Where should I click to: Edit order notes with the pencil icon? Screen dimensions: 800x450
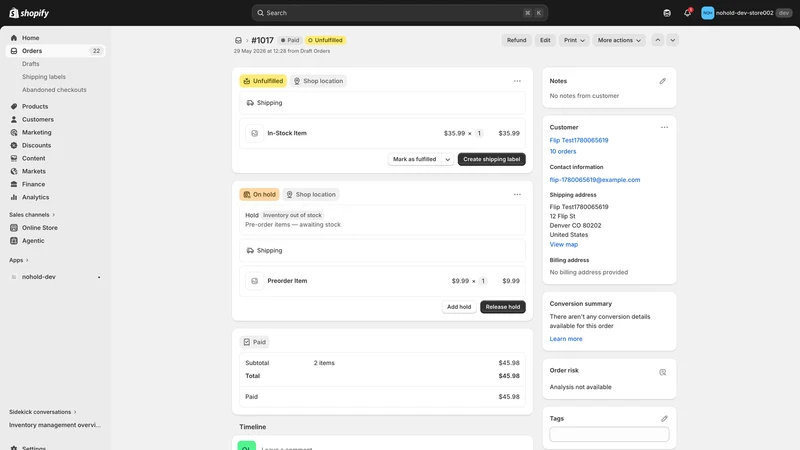(x=662, y=81)
